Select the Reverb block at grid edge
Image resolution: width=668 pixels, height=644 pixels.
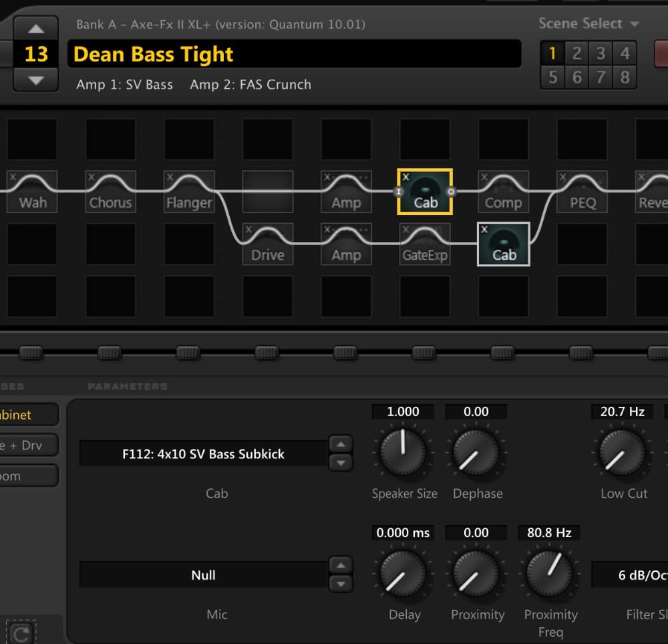pyautogui.click(x=652, y=192)
